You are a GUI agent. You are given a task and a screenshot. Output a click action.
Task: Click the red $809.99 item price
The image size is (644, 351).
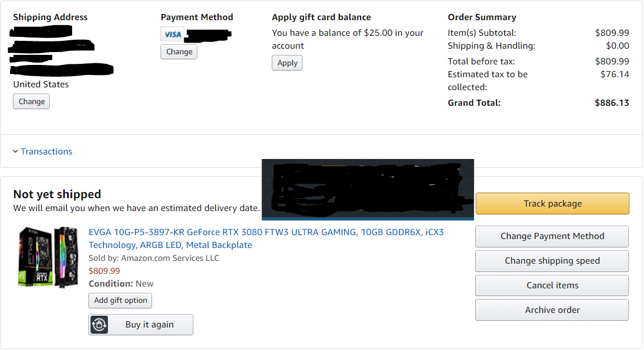pyautogui.click(x=105, y=271)
